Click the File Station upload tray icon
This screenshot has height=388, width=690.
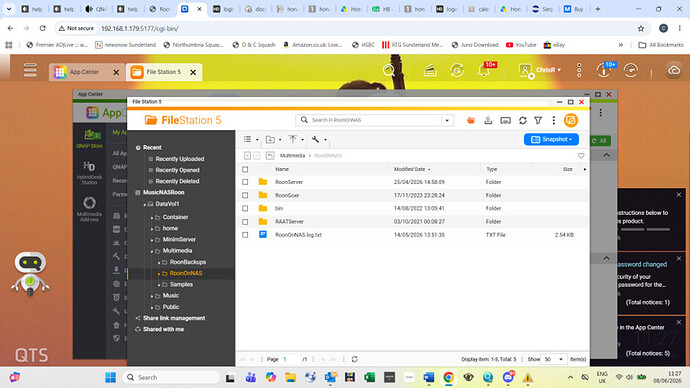click(488, 120)
